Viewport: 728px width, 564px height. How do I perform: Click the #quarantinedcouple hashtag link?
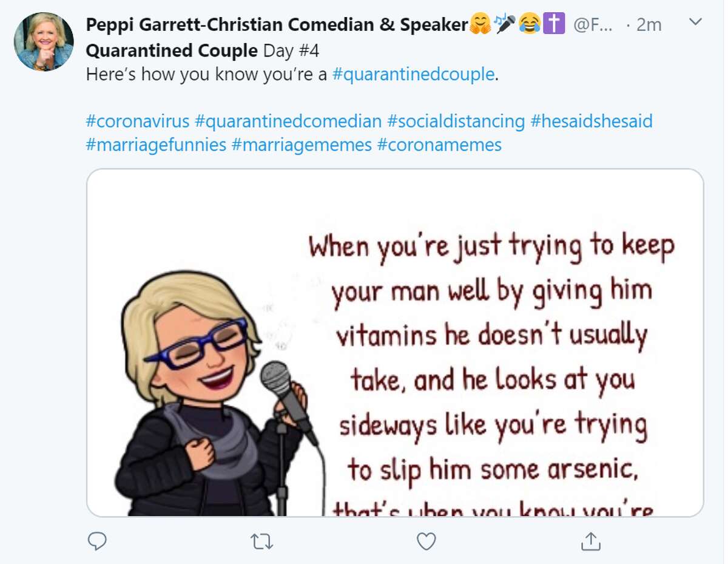tap(414, 74)
